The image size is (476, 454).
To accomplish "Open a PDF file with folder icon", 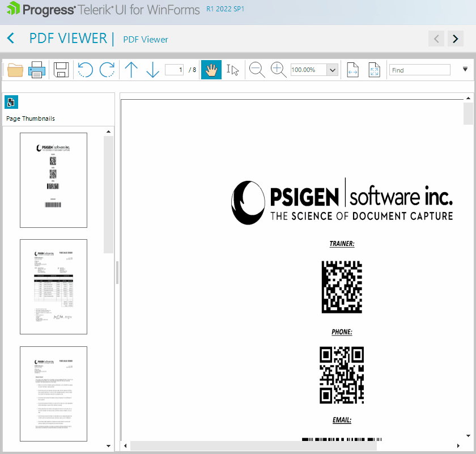I will tap(15, 70).
